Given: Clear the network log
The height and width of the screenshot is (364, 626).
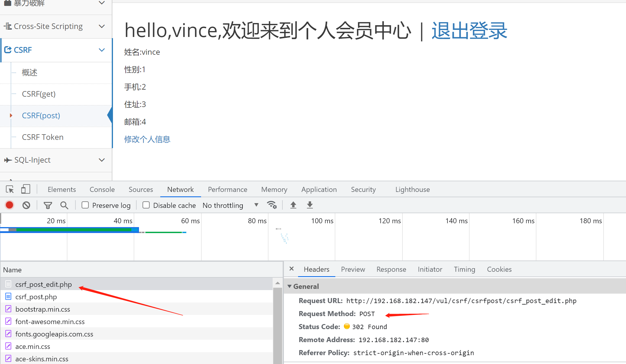Looking at the screenshot, I should [x=26, y=205].
